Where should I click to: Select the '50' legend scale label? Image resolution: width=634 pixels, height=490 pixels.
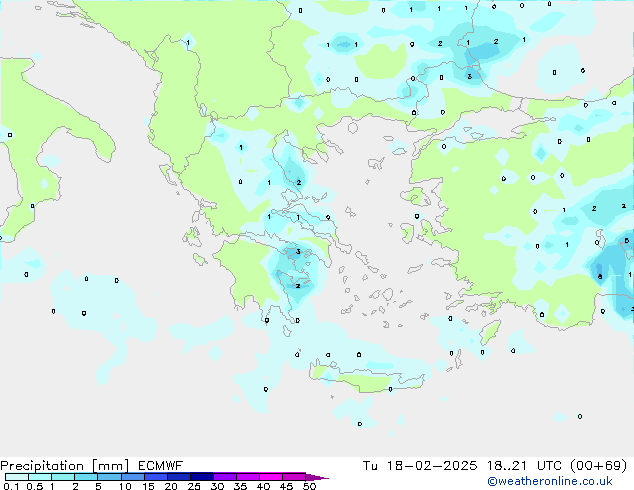click(309, 486)
